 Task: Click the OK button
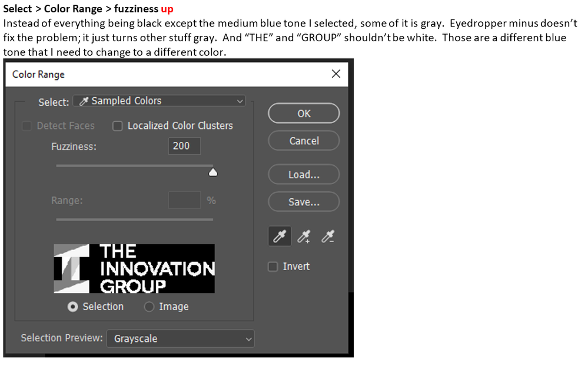click(304, 113)
